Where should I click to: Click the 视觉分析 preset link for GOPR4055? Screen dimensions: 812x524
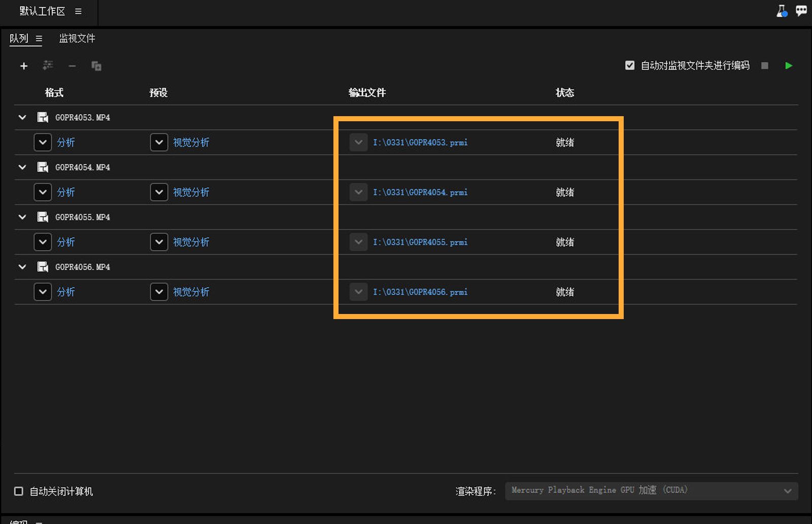pos(191,242)
